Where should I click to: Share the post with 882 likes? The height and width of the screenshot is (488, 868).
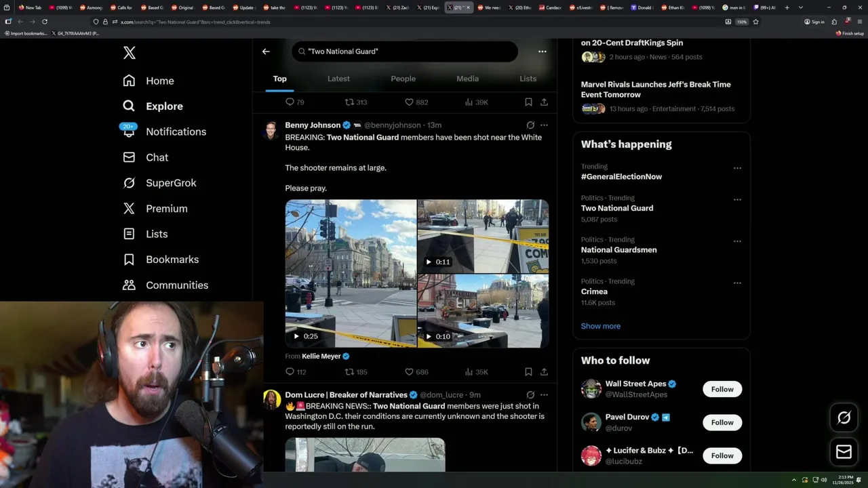point(544,102)
